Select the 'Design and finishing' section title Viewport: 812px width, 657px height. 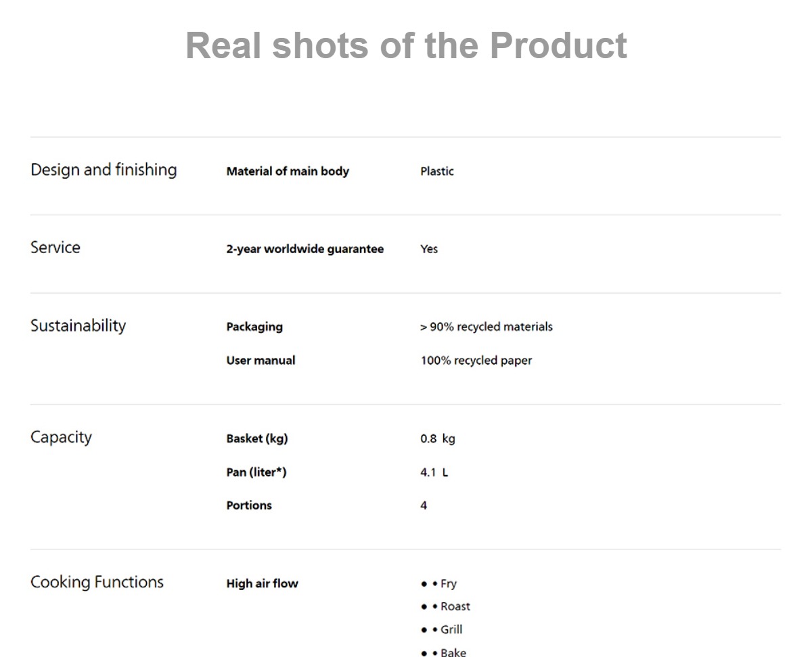[104, 170]
